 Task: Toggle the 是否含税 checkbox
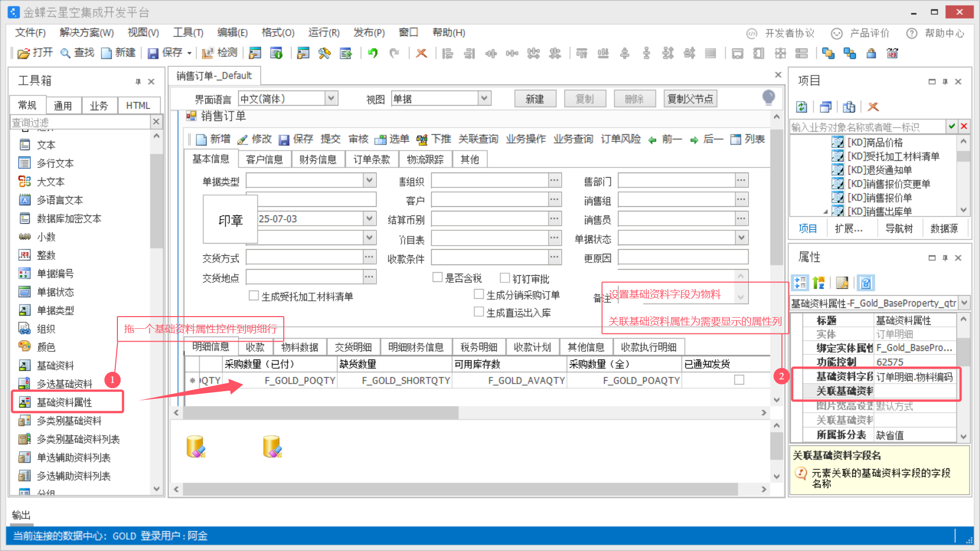tap(437, 277)
